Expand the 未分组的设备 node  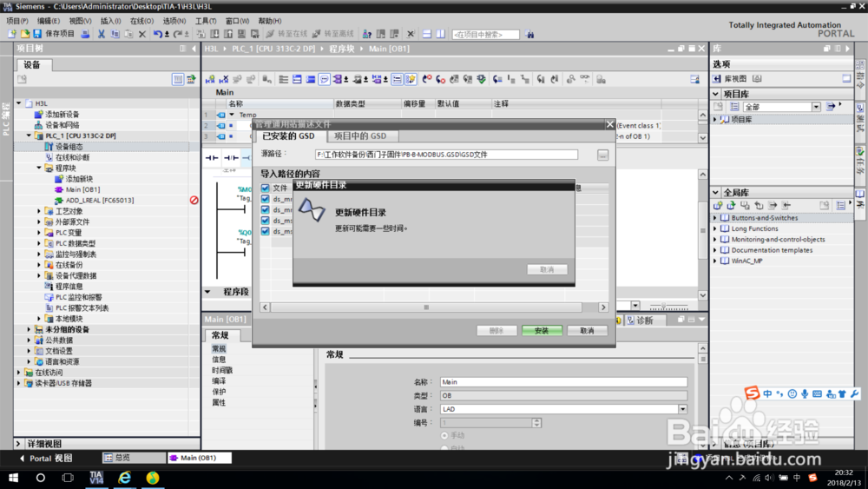pyautogui.click(x=29, y=329)
